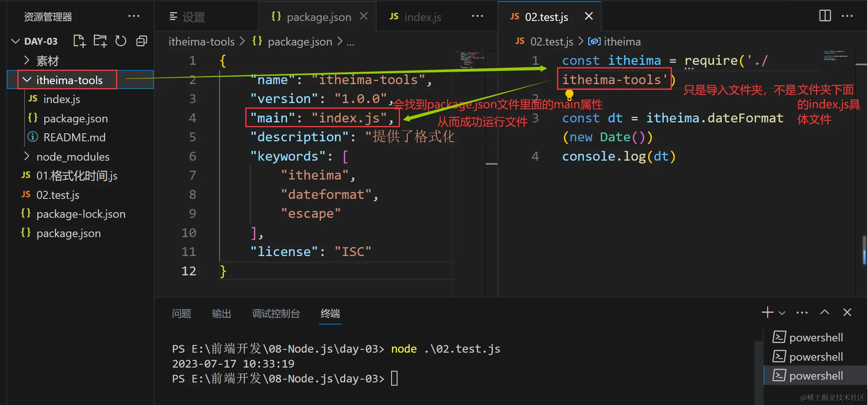The image size is (868, 405).
Task: Split the right editor group
Action: pos(825,16)
